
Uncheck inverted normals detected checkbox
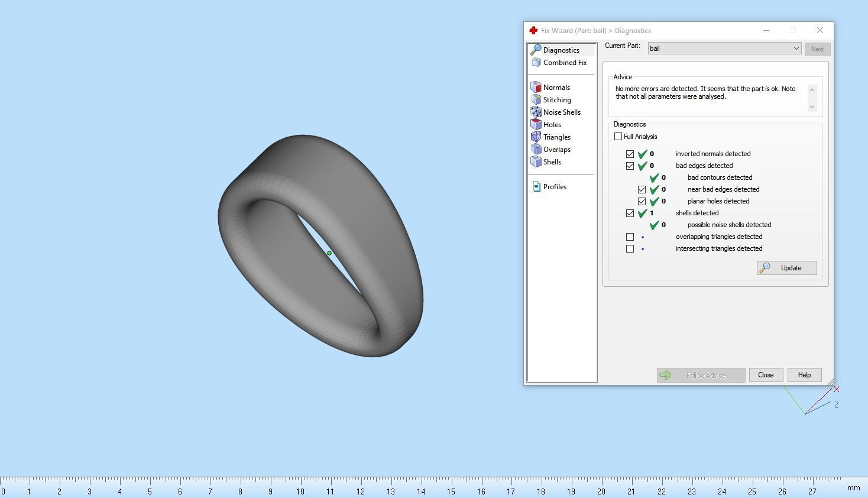630,154
